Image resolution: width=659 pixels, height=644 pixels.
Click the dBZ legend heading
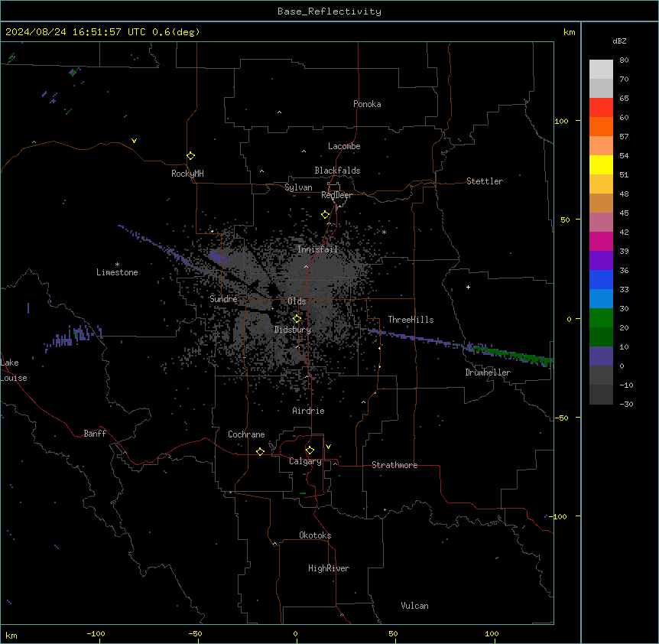tap(619, 41)
